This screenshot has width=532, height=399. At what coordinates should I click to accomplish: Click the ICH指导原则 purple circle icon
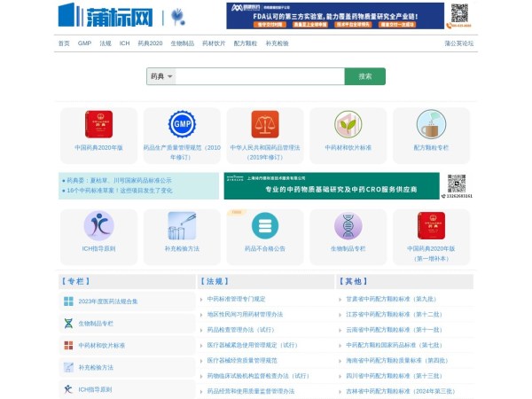coord(98,226)
